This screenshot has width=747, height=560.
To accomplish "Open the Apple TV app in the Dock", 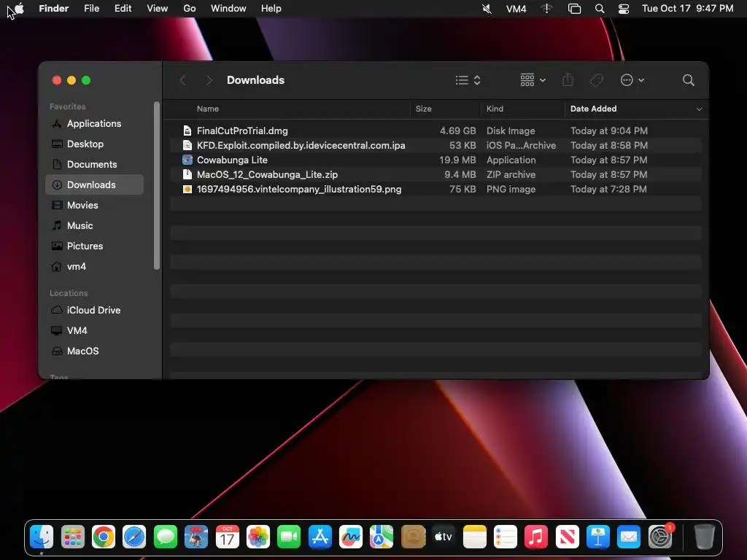I will click(x=444, y=537).
